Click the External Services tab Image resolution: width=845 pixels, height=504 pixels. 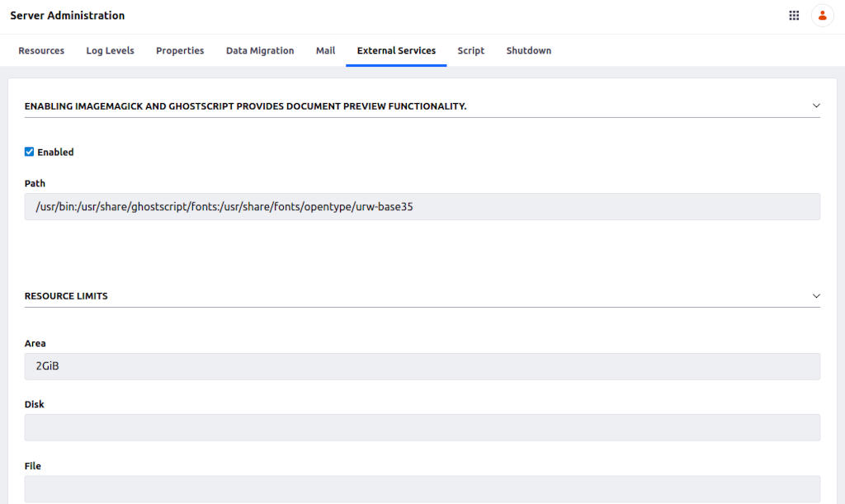tap(396, 50)
